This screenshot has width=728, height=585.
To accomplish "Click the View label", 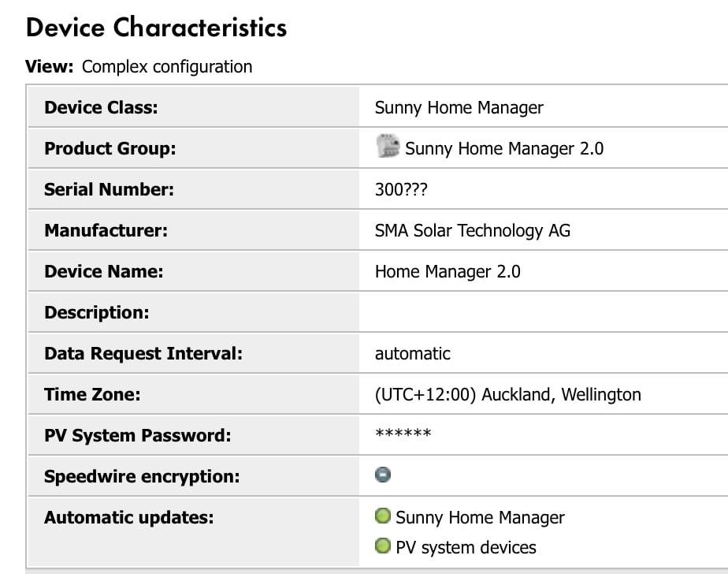I will 50,67.
